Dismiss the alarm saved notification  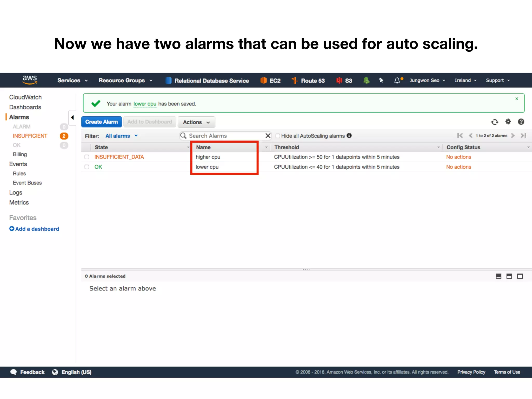517,99
